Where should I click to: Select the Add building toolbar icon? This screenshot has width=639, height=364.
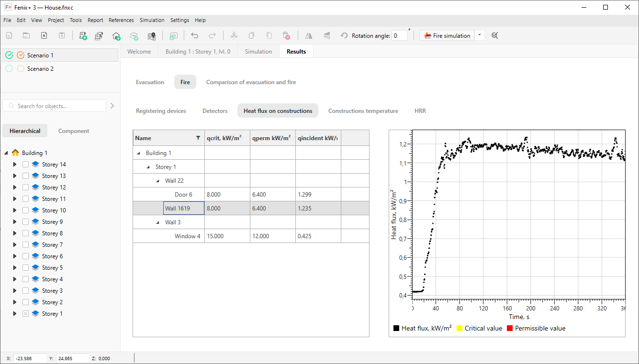[x=116, y=35]
